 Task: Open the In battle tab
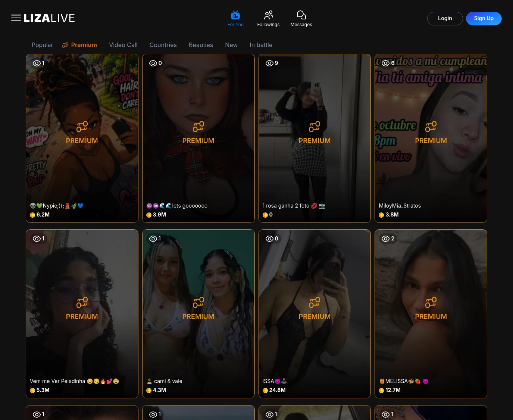click(x=261, y=45)
